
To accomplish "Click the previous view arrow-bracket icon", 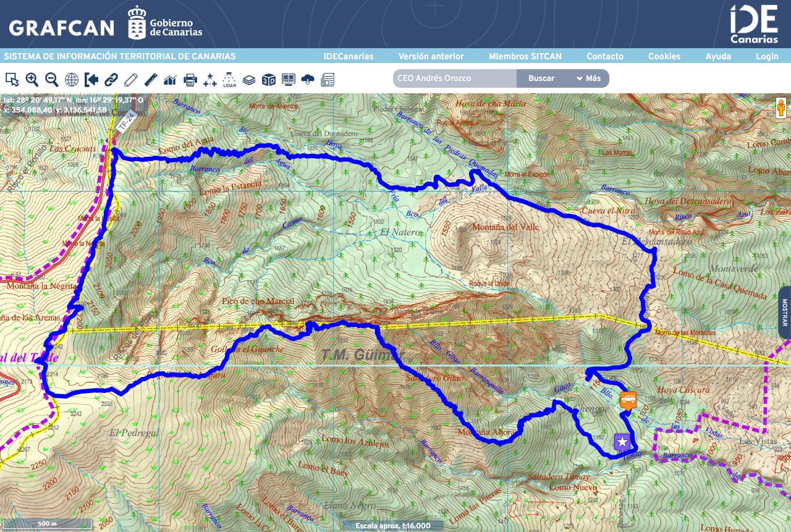I will [x=91, y=80].
